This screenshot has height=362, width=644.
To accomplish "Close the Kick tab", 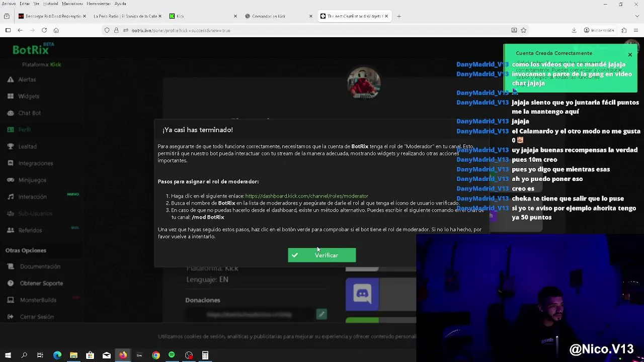I will point(235,16).
